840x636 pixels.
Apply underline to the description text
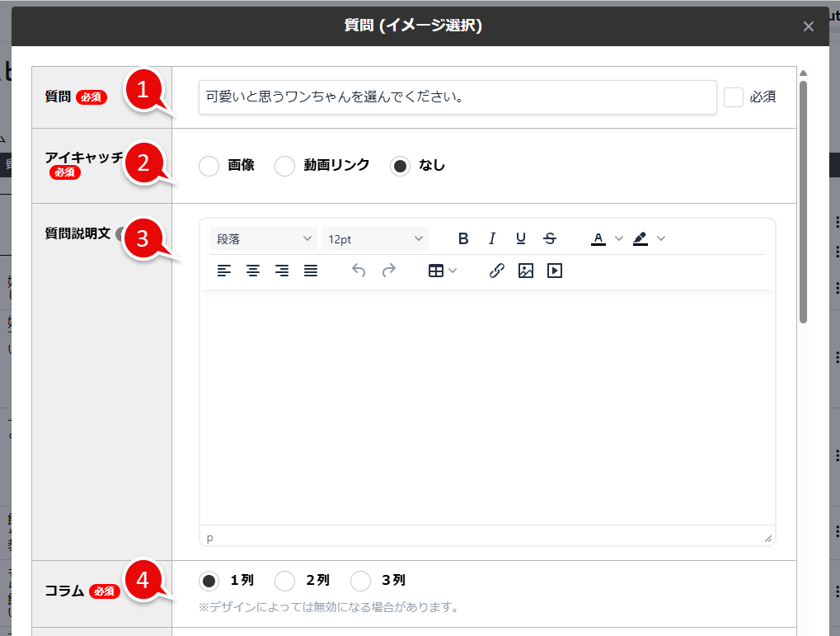(520, 238)
